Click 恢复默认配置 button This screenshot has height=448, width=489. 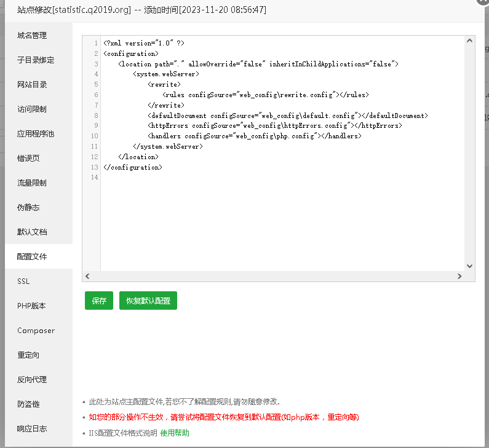[x=148, y=301]
